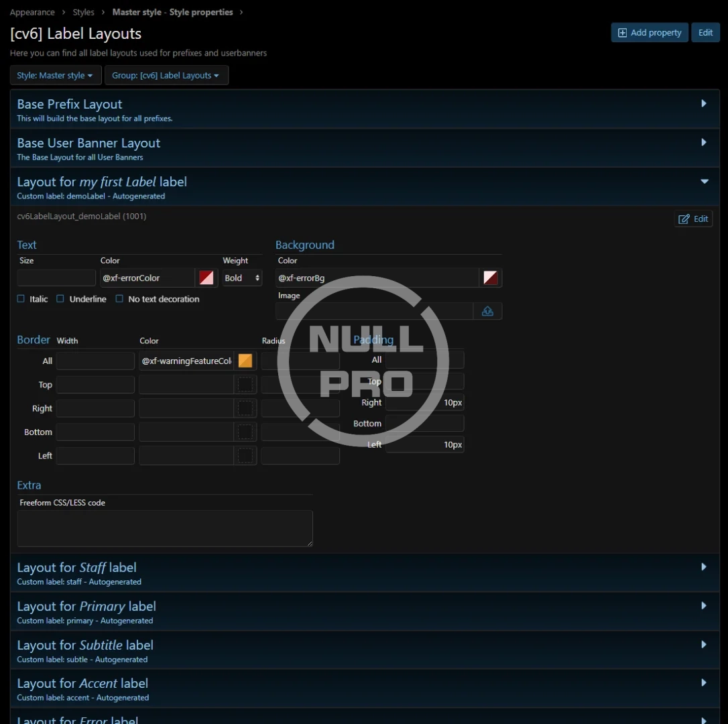Open the border All color swatch
Image resolution: width=728 pixels, height=724 pixels.
click(x=245, y=361)
